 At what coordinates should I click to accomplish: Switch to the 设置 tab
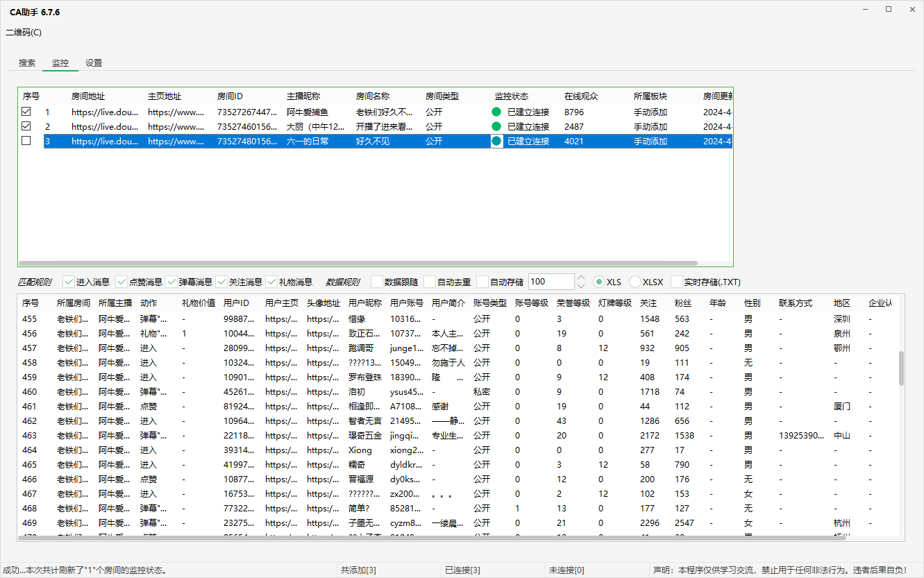pos(94,62)
